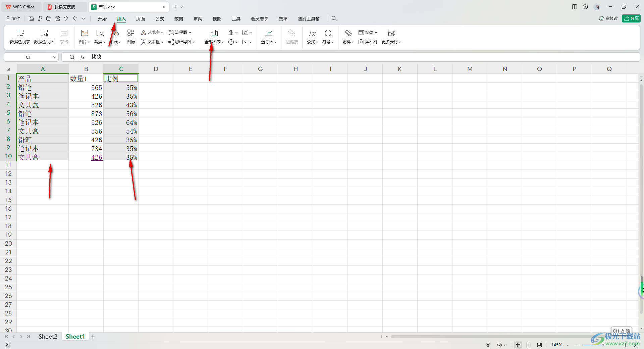Switch to the Sheet2 worksheet tab

[x=48, y=337]
